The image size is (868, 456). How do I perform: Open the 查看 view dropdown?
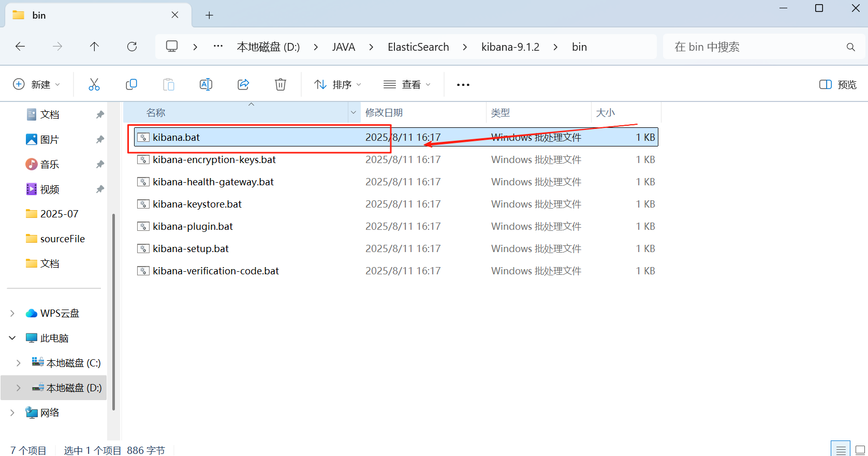pos(407,84)
